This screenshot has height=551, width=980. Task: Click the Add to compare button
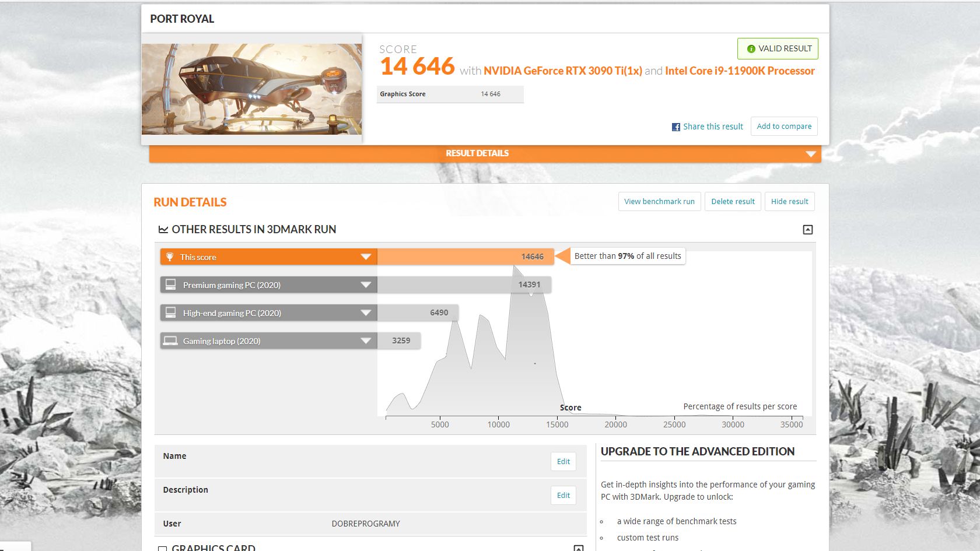[783, 126]
